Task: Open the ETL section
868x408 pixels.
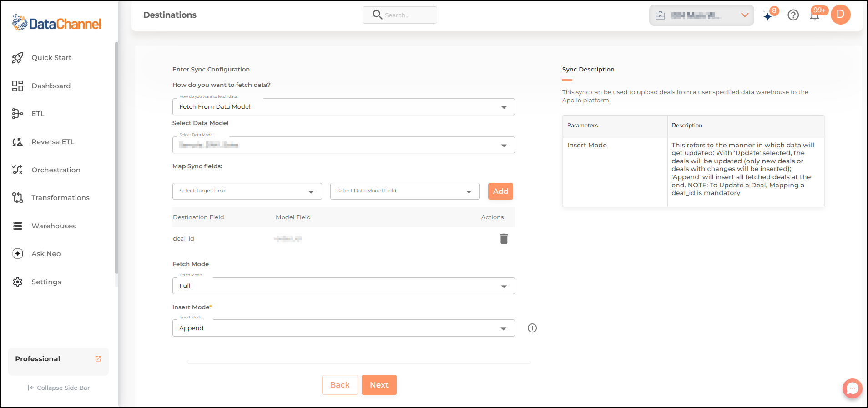Action: point(38,114)
